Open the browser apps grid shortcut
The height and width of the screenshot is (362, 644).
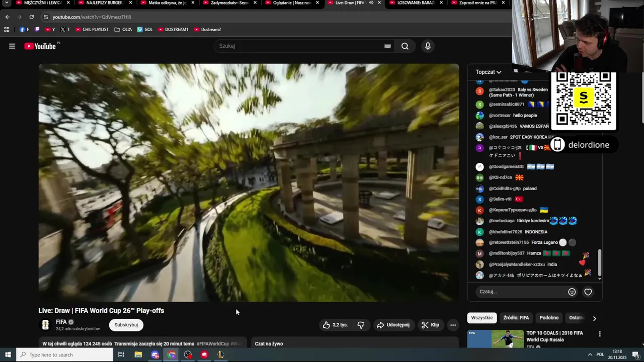[x=7, y=30]
